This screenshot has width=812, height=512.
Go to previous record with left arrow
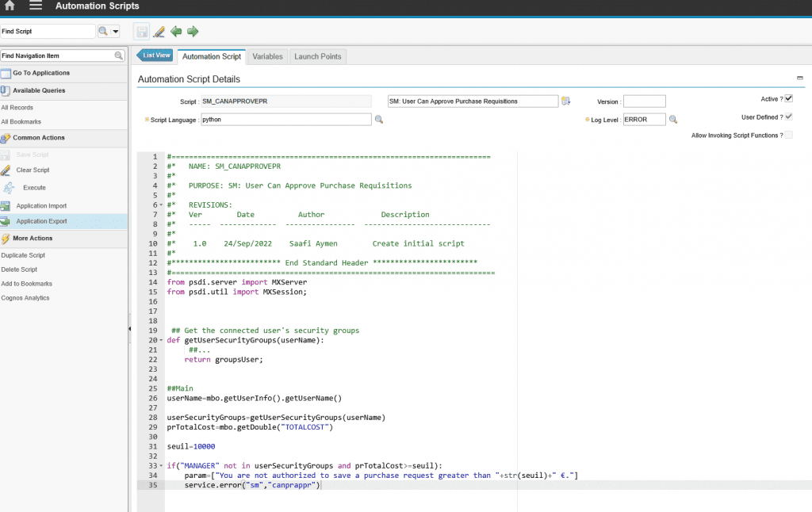click(x=176, y=32)
